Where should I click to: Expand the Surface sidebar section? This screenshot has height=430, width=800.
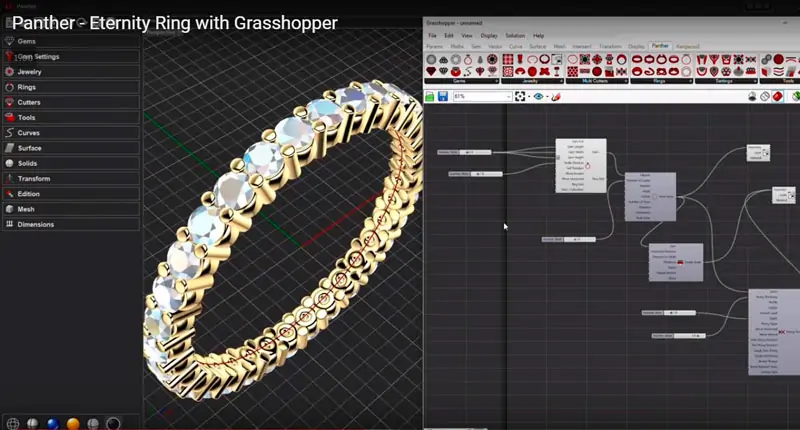(71, 148)
